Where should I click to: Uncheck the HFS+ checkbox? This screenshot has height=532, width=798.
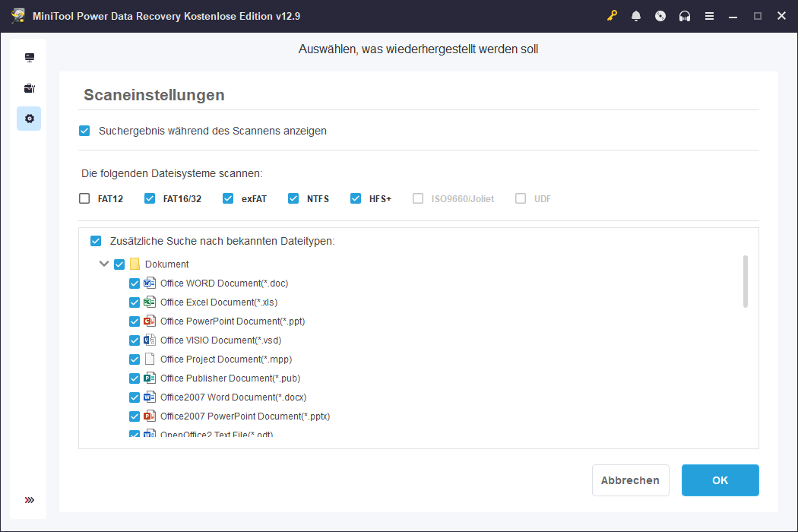[x=356, y=198]
